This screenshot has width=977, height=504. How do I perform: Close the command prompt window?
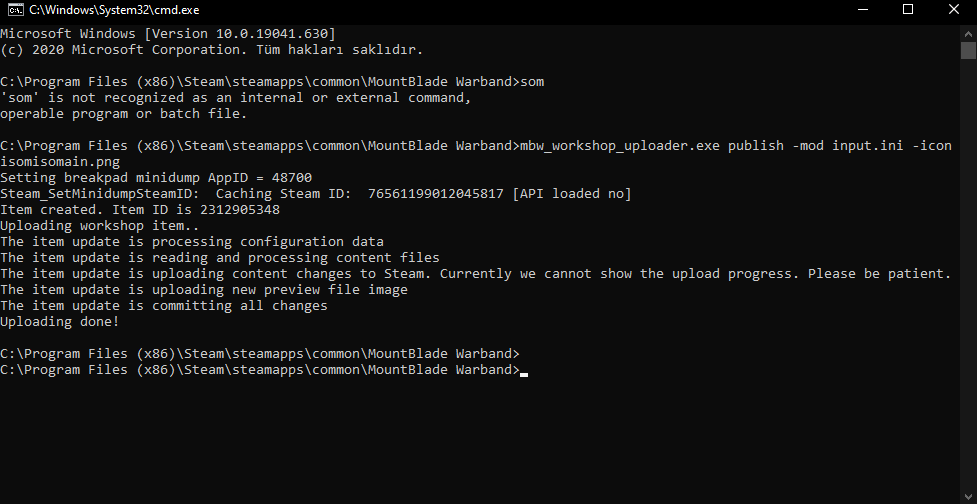click(954, 10)
